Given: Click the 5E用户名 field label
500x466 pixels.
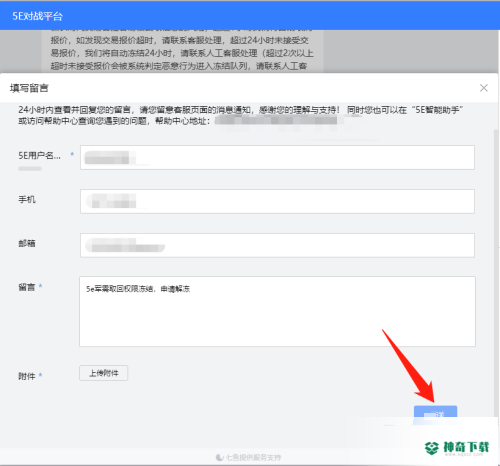Looking at the screenshot, I should tap(39, 156).
